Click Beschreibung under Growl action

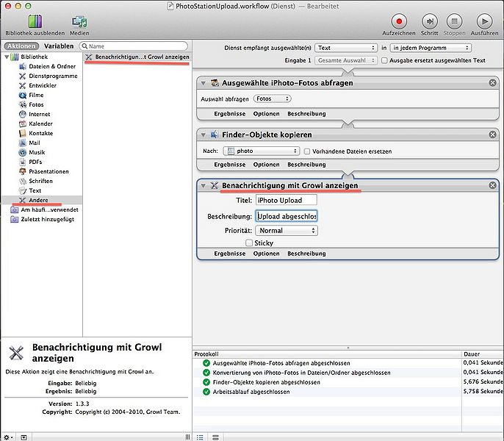306,254
